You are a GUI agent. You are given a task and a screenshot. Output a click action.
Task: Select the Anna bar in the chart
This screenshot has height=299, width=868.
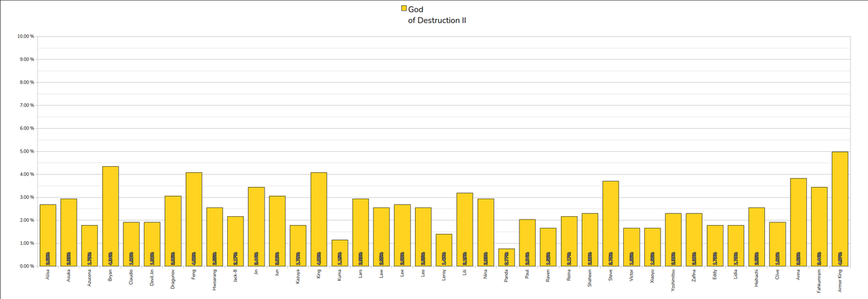pos(798,222)
